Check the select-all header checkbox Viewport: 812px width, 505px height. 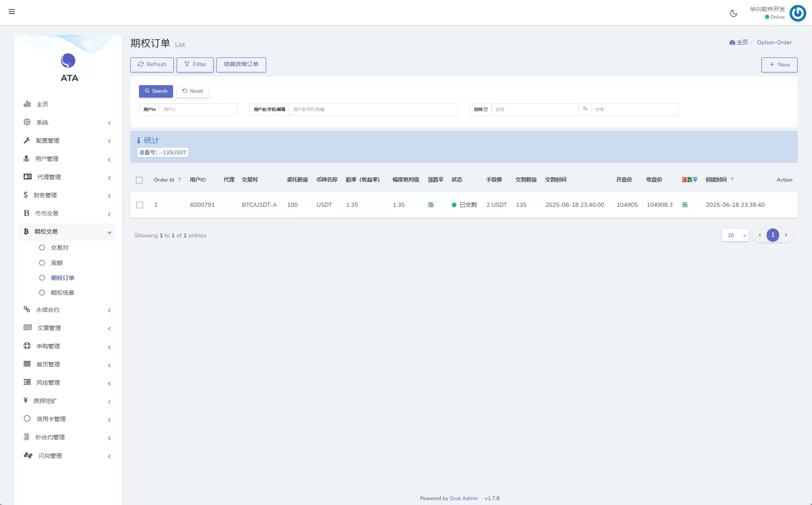(x=139, y=180)
